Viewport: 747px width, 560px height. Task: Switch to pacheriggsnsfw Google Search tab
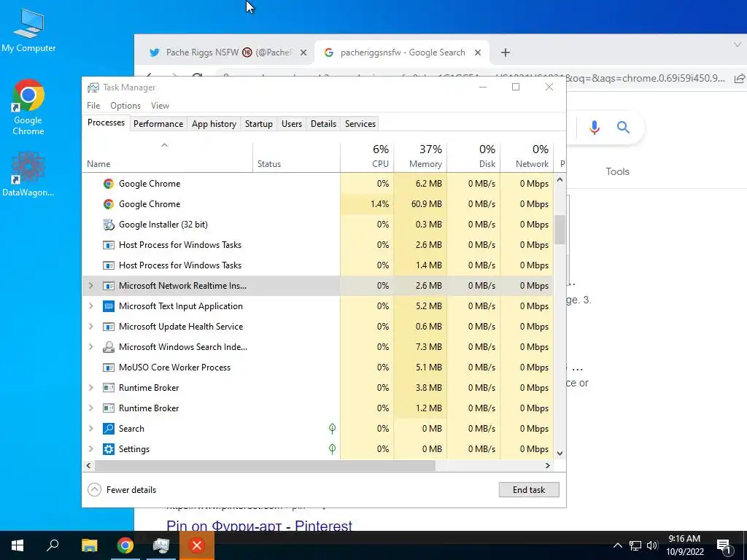pos(402,52)
